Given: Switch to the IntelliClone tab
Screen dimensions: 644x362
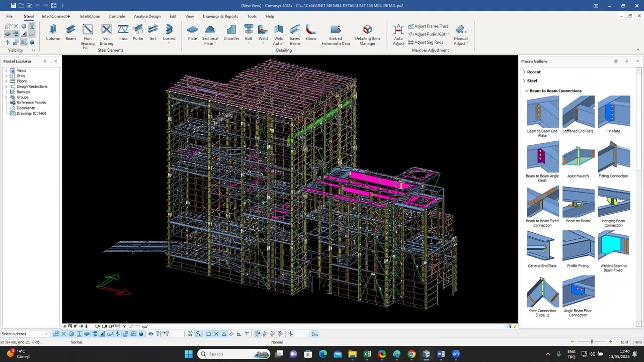Looking at the screenshot, I should (x=90, y=16).
